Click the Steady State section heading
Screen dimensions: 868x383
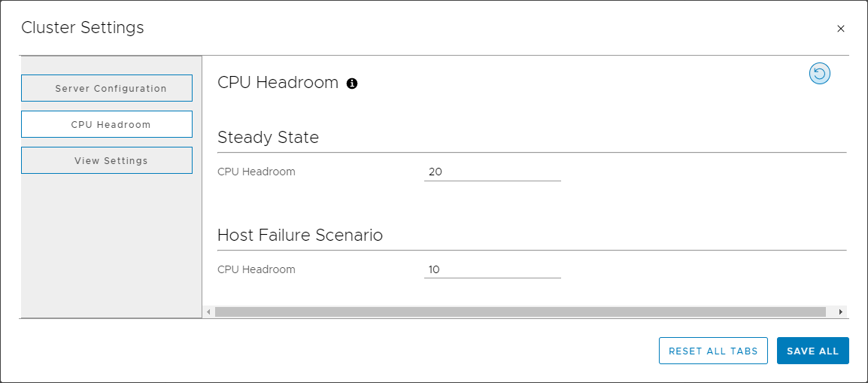pyautogui.click(x=268, y=138)
